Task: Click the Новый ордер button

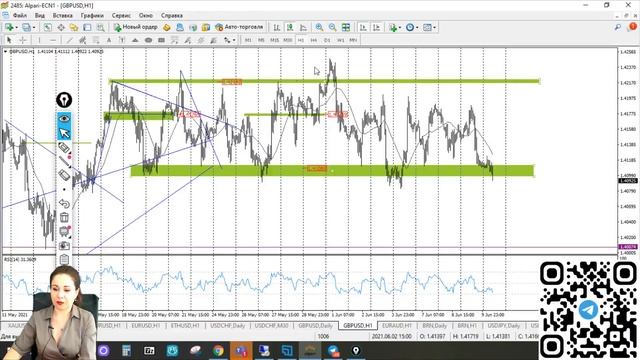Action: pyautogui.click(x=136, y=27)
